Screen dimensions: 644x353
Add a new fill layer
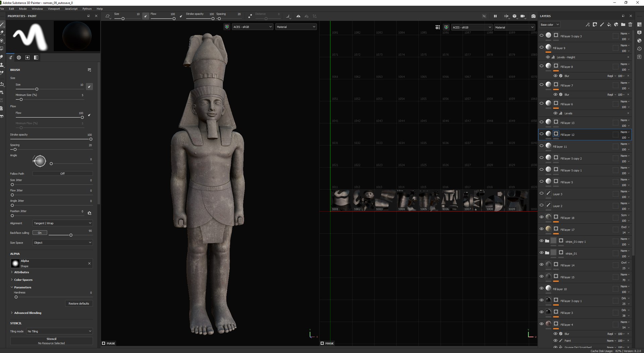[609, 24]
